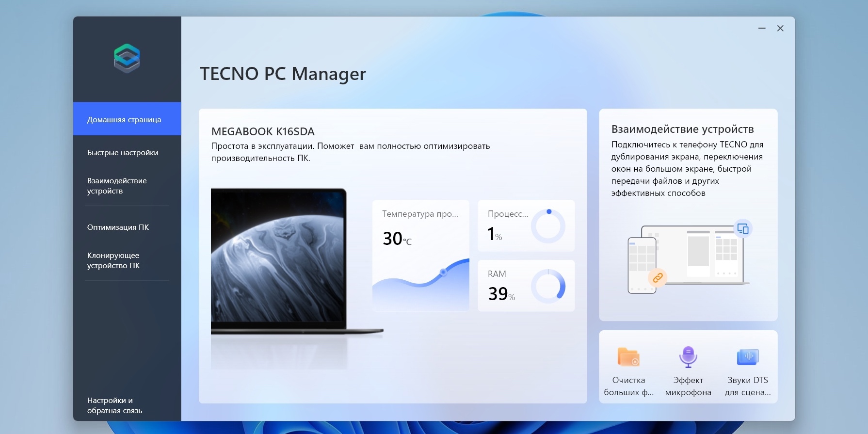Image resolution: width=868 pixels, height=434 pixels.
Task: Click the screen mirroring icon on laptop illustration
Action: (743, 228)
